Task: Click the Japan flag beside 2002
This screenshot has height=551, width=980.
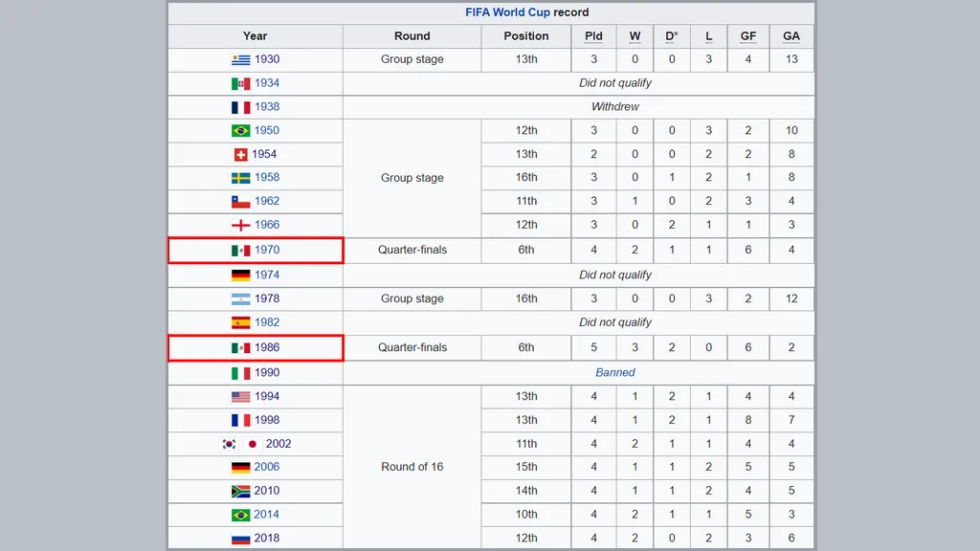Action: tap(253, 444)
